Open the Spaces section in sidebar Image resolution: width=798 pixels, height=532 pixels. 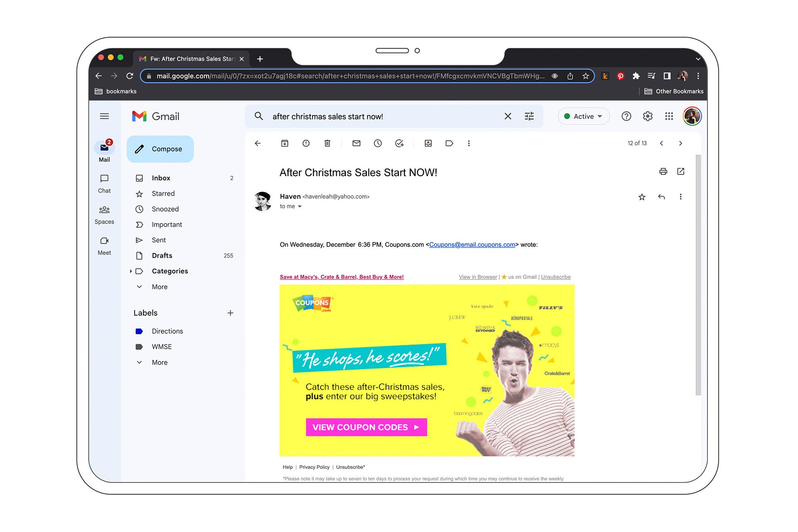coord(104,215)
